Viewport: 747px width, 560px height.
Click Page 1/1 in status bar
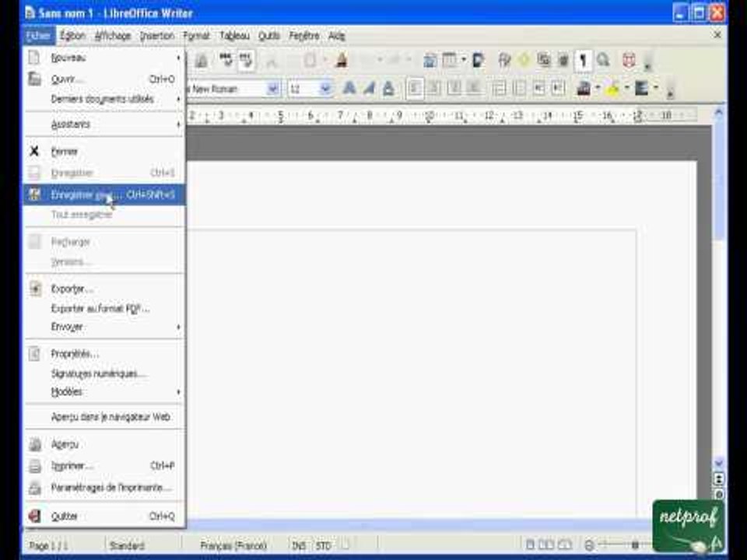point(48,545)
